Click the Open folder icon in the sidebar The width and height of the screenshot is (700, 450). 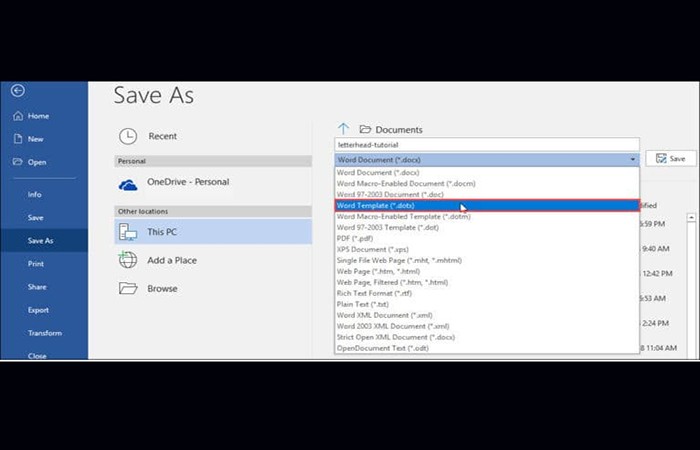17,162
